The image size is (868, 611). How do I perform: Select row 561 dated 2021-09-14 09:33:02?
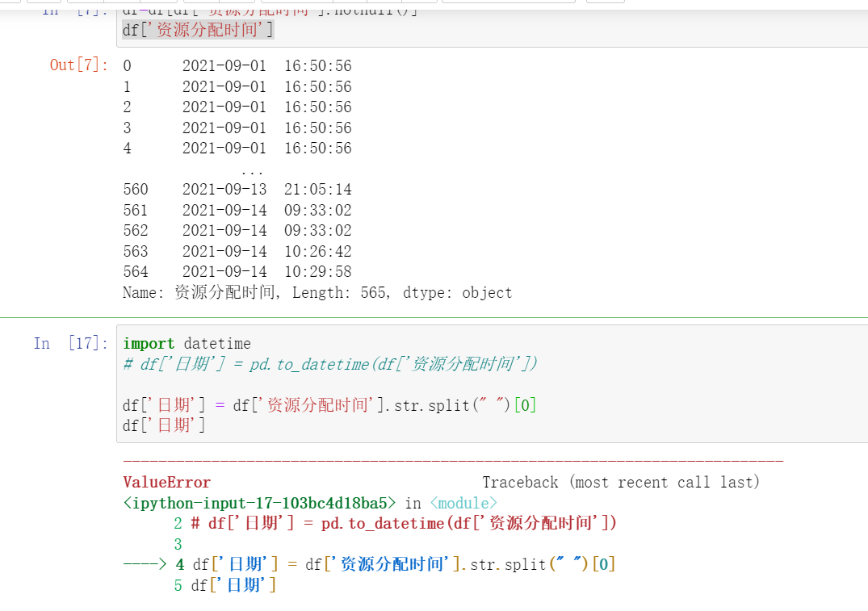click(237, 211)
